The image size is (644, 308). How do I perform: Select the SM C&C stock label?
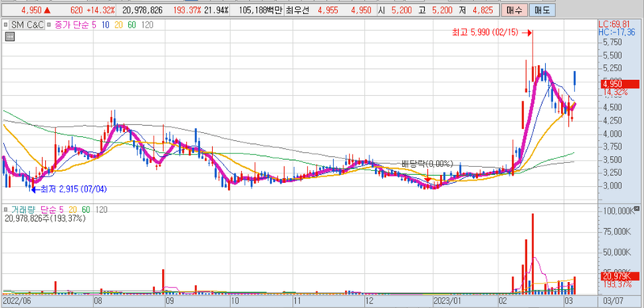(x=27, y=25)
